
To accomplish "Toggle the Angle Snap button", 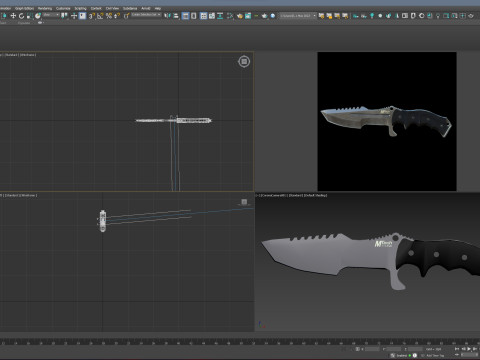I will (100, 16).
